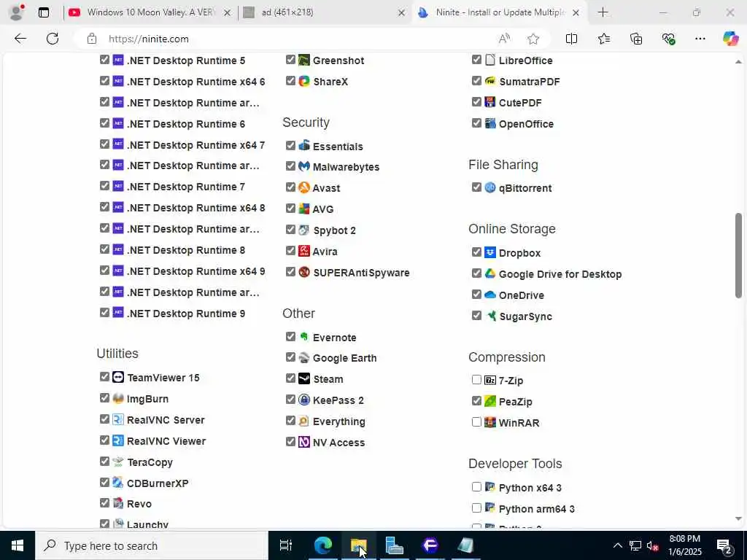Screen dimensions: 747x560
Task: Open Windows Start menu
Action: coord(18,545)
